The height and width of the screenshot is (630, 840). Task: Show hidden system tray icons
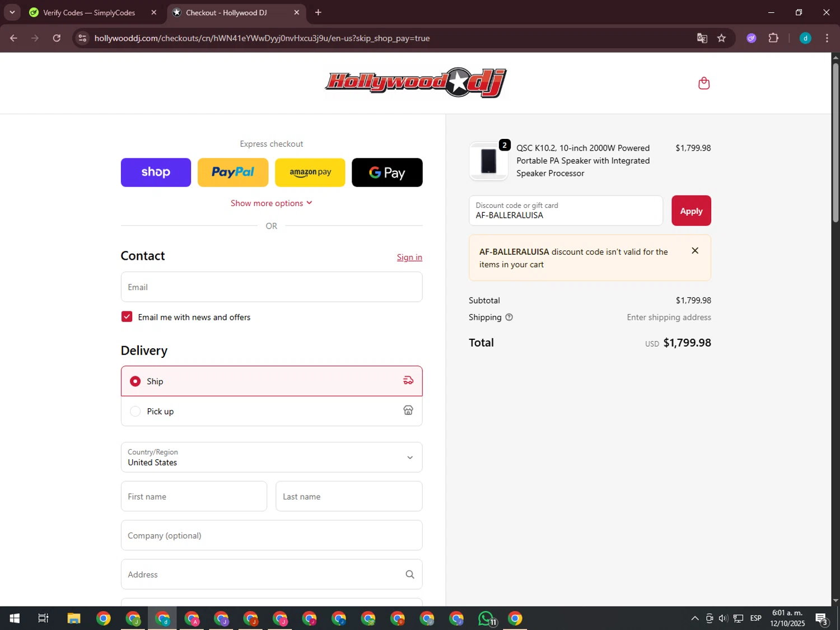695,618
